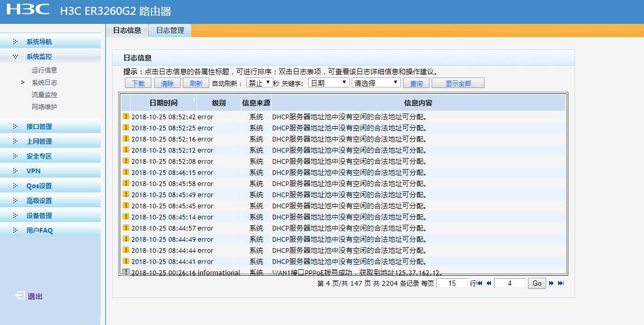Viewport: 644px width, 325px height.
Task: Go to the previous log page
Action: 489,284
